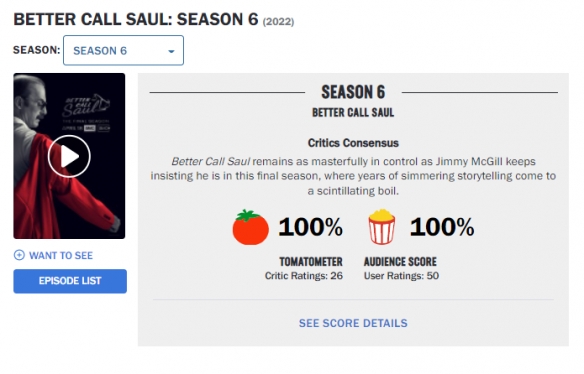Click the Want to See link
The height and width of the screenshot is (374, 584).
[61, 256]
